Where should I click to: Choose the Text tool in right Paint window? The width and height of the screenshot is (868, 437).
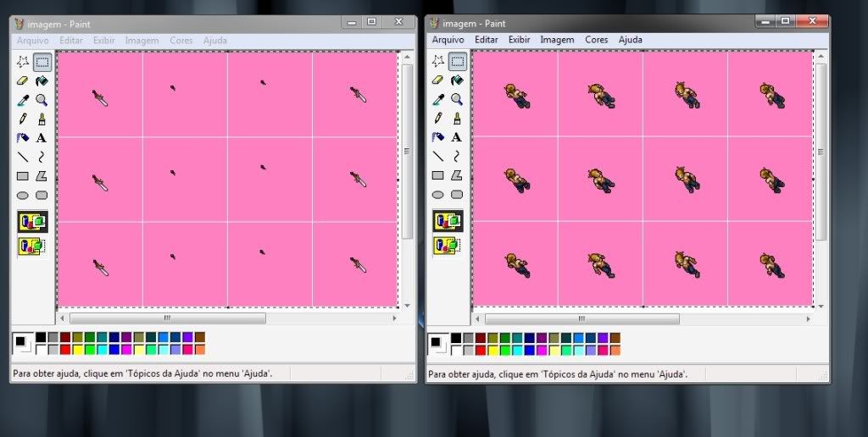coord(457,137)
